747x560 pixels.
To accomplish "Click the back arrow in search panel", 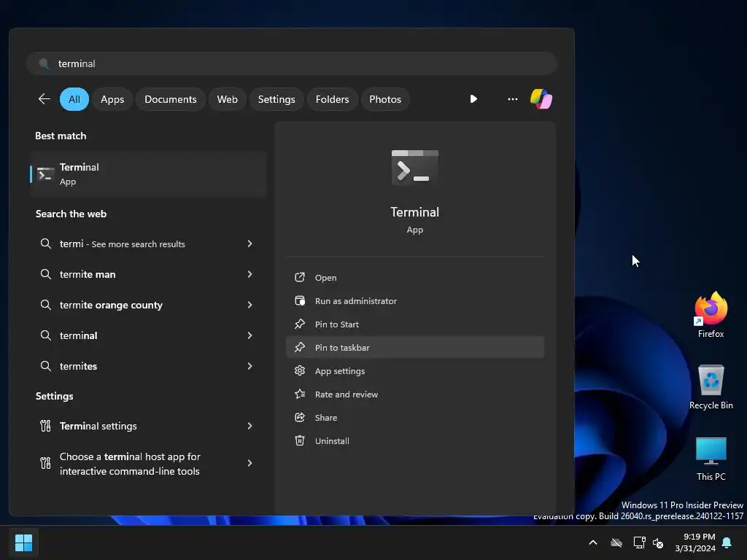I will click(44, 99).
